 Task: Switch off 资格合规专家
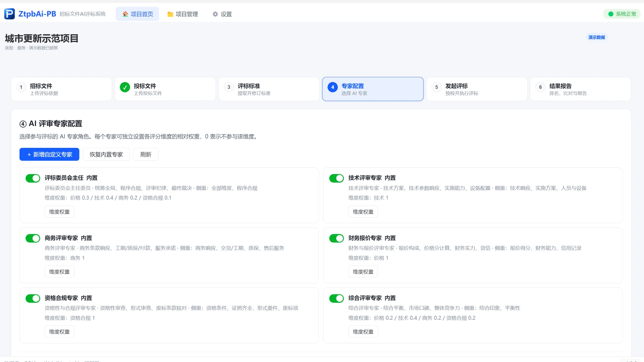point(33,298)
